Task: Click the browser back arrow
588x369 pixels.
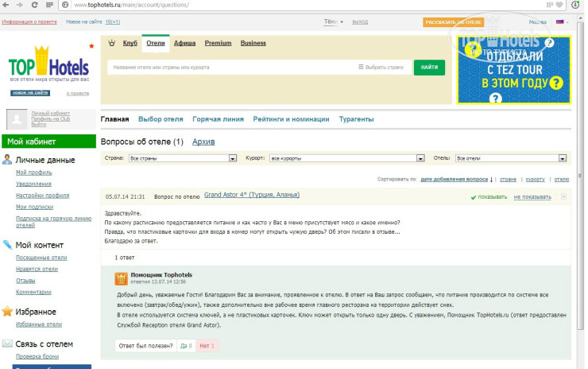Action: (6, 5)
